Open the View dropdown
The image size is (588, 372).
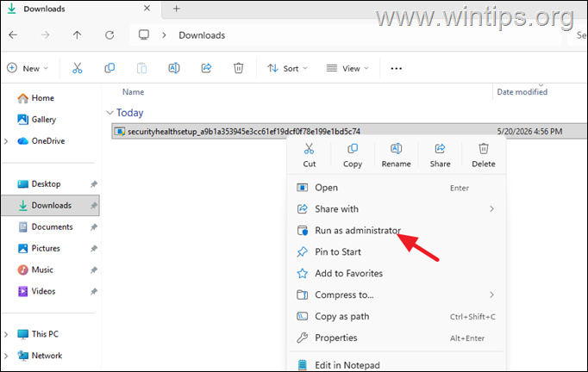(347, 68)
